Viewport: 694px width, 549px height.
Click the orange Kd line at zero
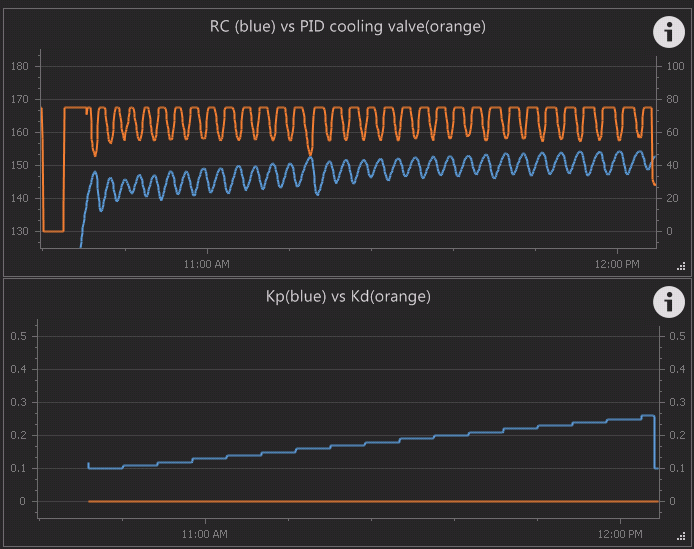[374, 501]
